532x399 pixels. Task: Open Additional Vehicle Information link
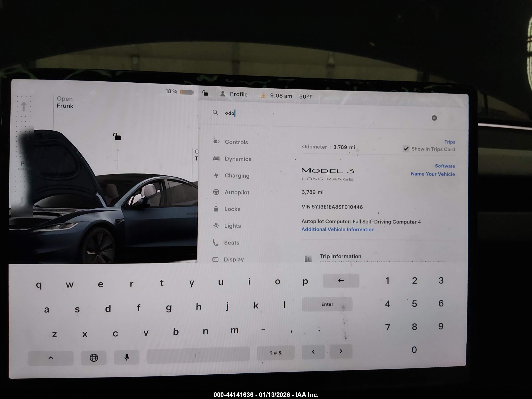coord(338,229)
